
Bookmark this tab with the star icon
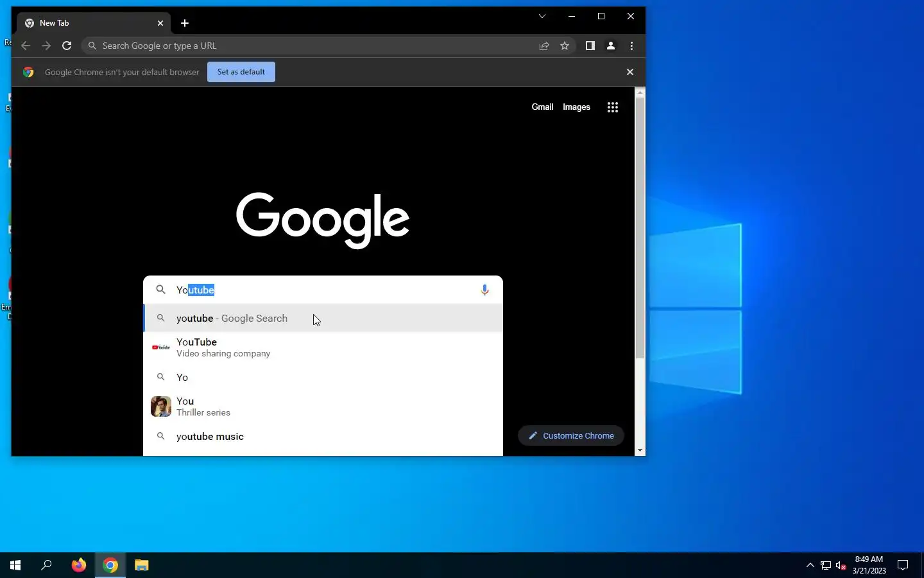coord(565,46)
